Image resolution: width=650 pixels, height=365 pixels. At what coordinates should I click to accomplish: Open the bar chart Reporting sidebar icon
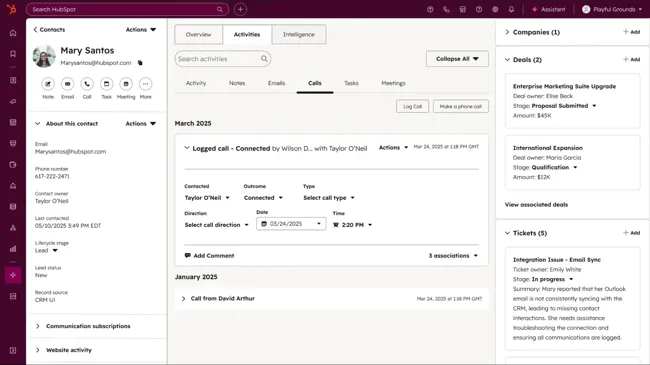13,249
